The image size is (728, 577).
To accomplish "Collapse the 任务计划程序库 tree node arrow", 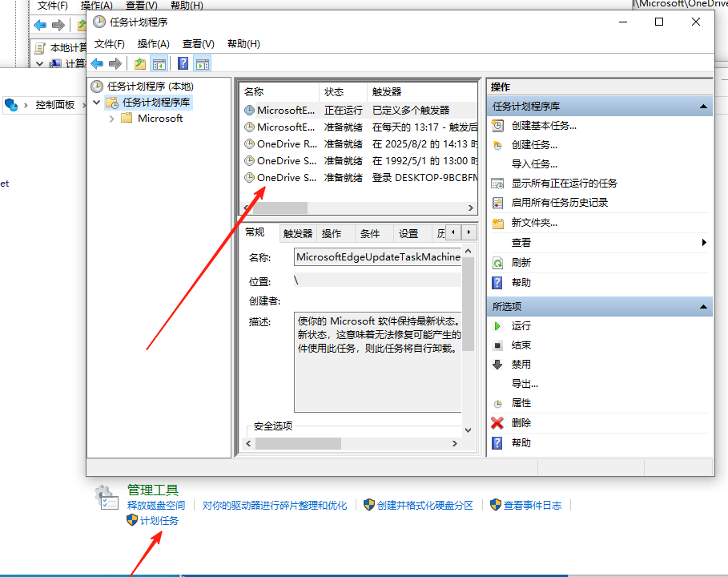I will (97, 103).
